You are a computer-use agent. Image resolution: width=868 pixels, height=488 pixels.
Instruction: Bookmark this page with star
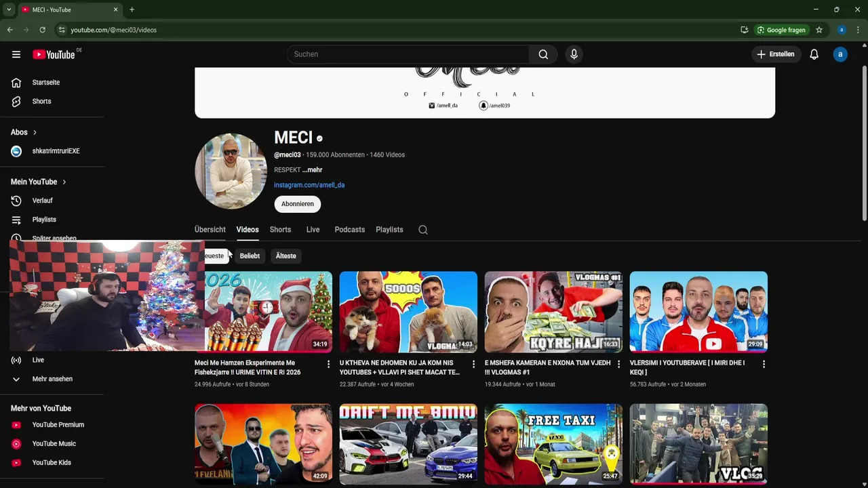[819, 30]
